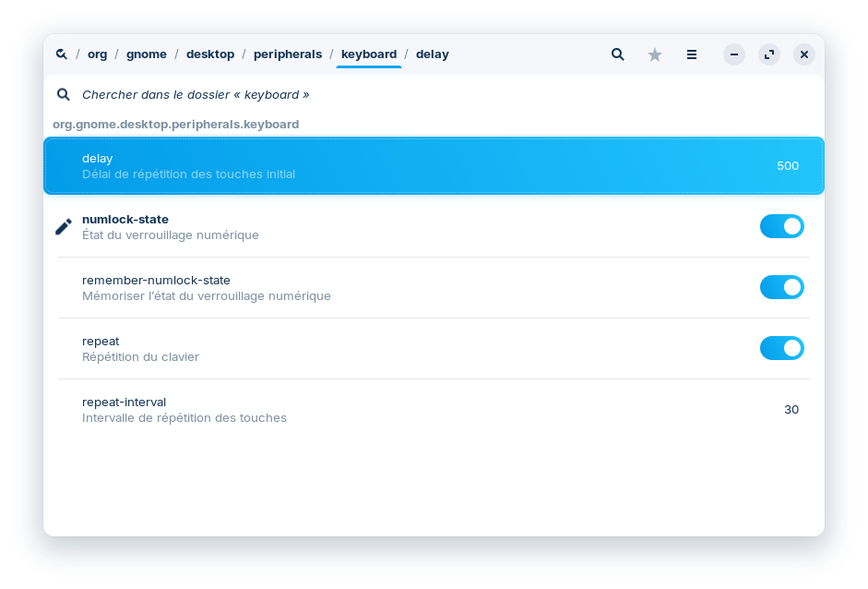Viewport: 868px width, 589px height.
Task: Click the dconf root path icon
Action: tap(61, 54)
